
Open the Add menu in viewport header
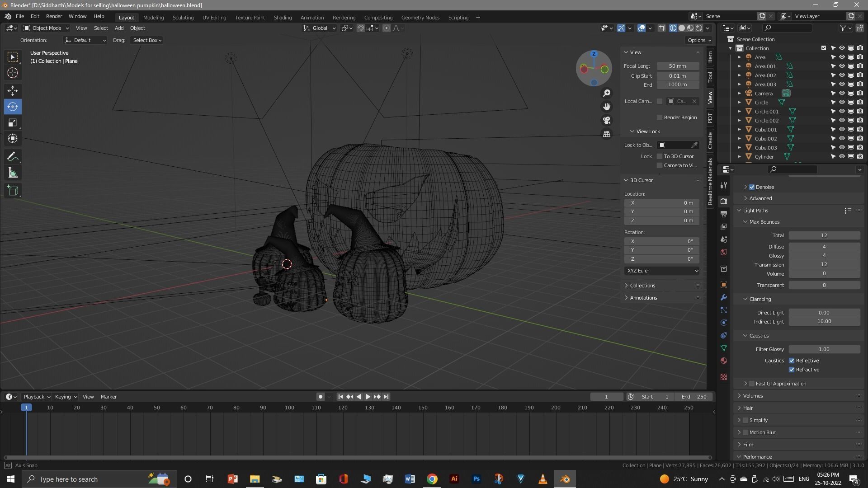coord(119,28)
